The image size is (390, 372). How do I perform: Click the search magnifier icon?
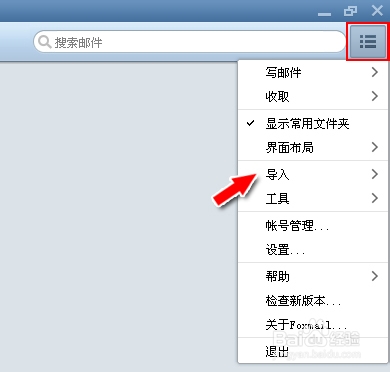[44, 42]
